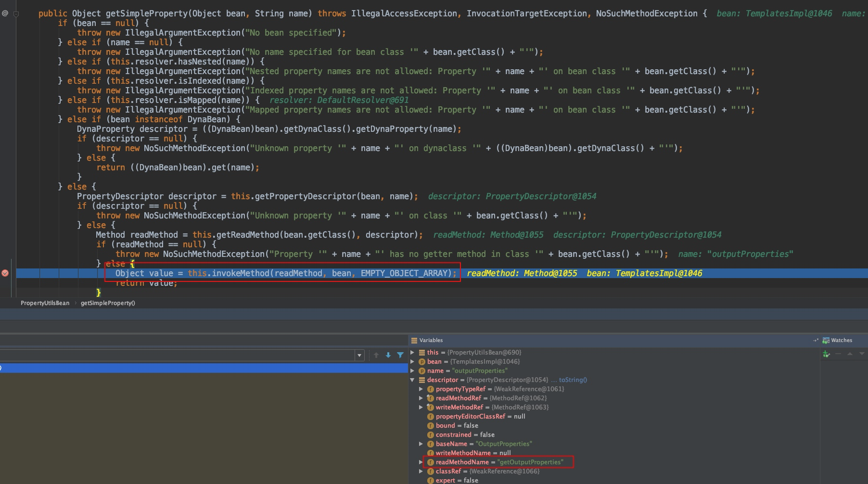Viewport: 868px width, 484px height.
Task: Expand the readMethodRef field
Action: pyautogui.click(x=421, y=398)
